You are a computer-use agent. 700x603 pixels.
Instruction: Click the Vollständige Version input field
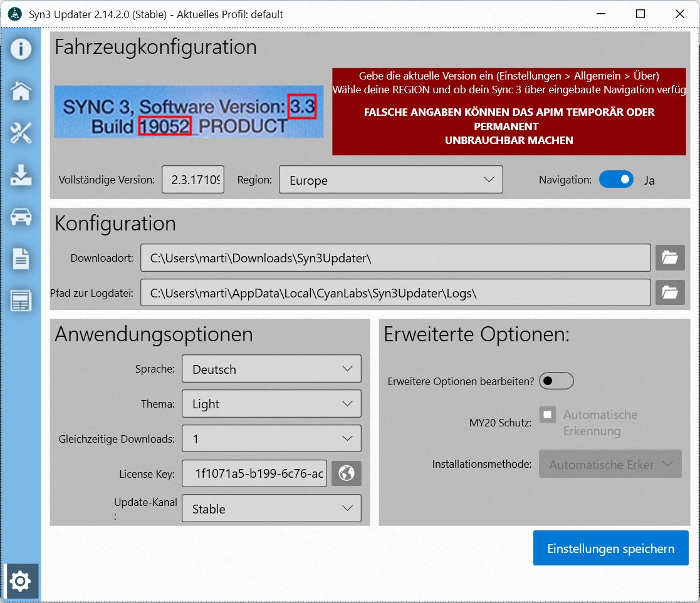pos(193,180)
